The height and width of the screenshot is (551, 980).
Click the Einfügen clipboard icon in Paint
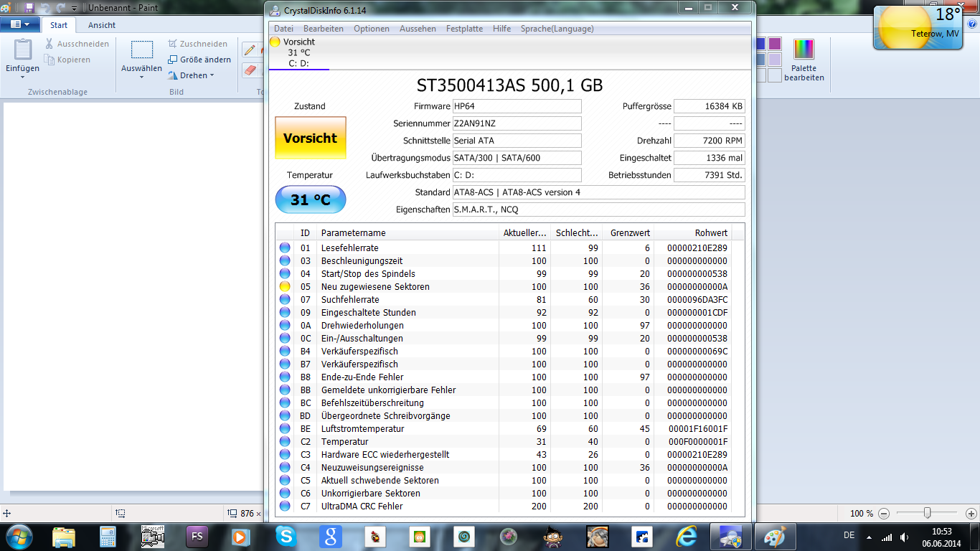coord(23,50)
